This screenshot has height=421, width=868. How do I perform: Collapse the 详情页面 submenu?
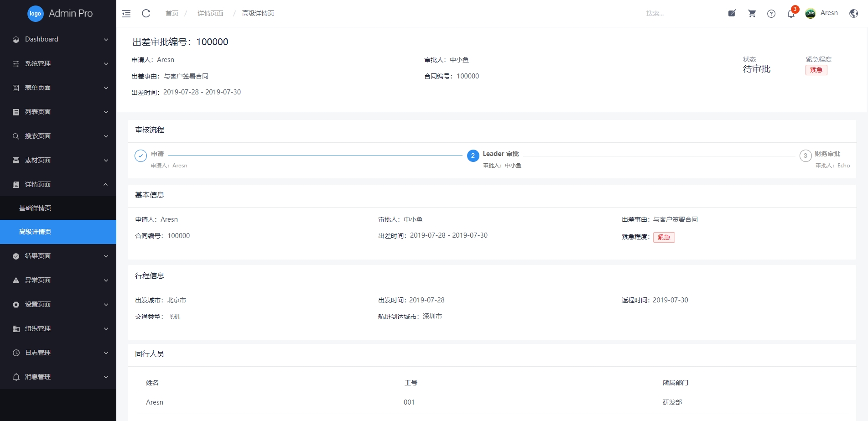pos(58,184)
